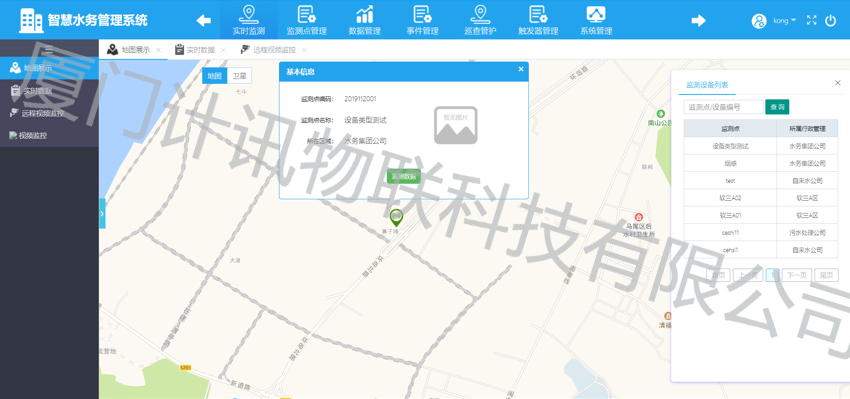Open 实时监测 in the top navigation

point(248,20)
